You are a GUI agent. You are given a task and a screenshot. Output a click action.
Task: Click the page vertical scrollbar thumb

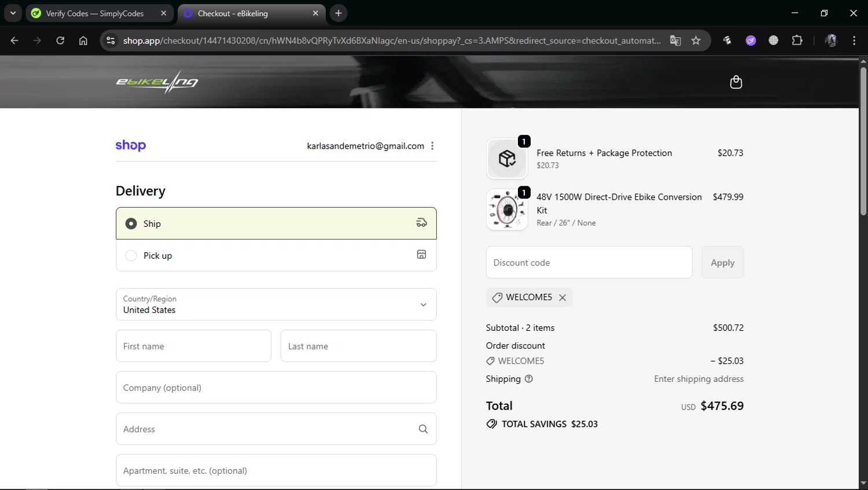coord(863,141)
